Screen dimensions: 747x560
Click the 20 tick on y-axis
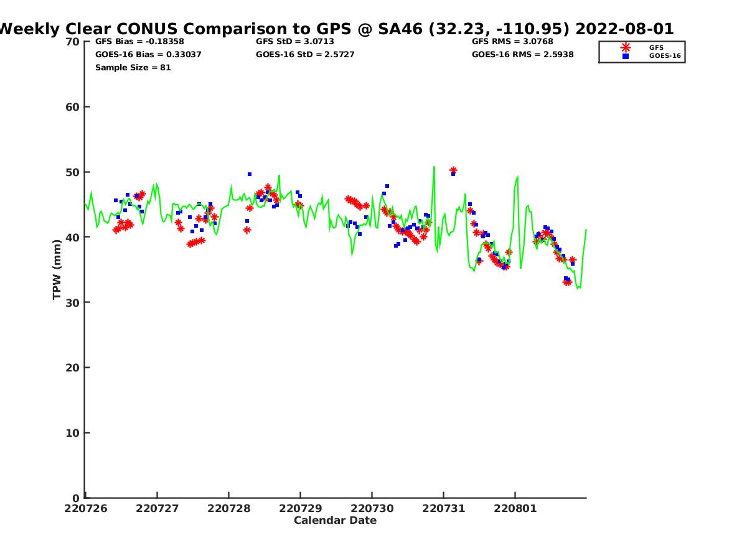click(73, 368)
